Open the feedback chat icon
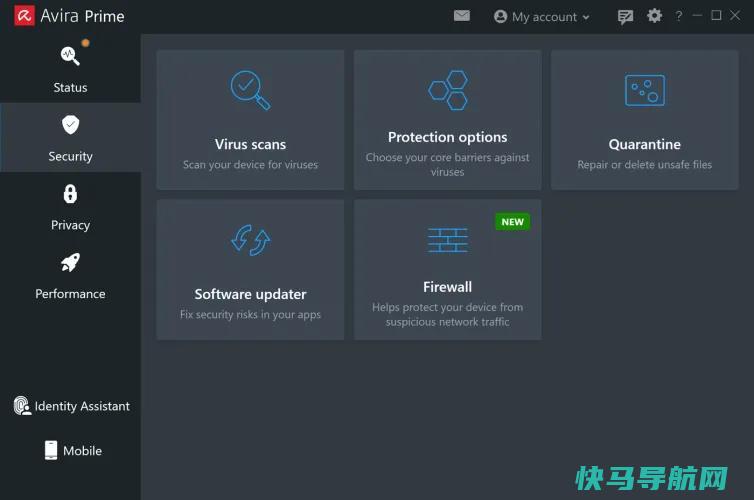This screenshot has height=500, width=754. point(625,17)
